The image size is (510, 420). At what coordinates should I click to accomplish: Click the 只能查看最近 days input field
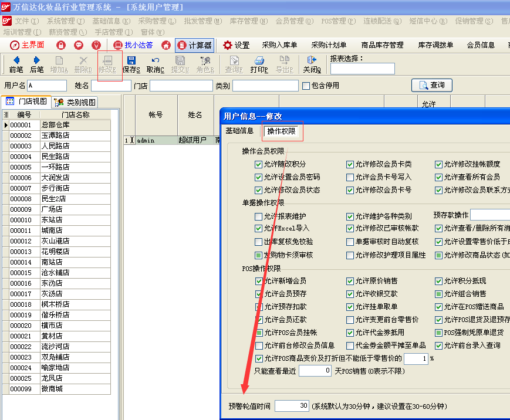click(315, 371)
